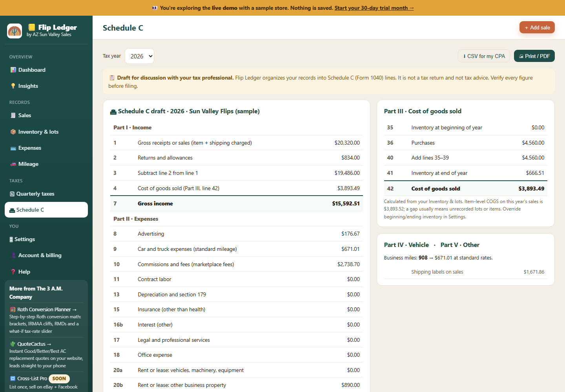The width and height of the screenshot is (565, 392).
Task: Click the Commissions and fees amount $2,738.70
Action: 348,264
